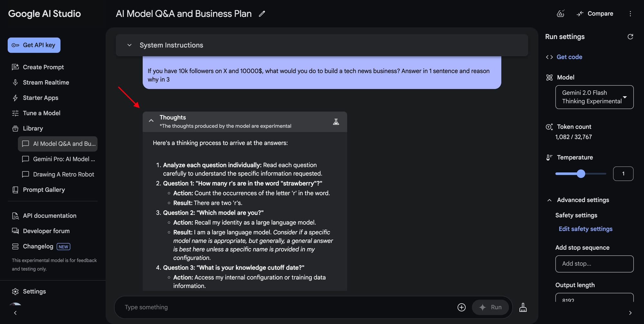The height and width of the screenshot is (324, 644).
Task: Click the Changelog icon
Action: [15, 246]
